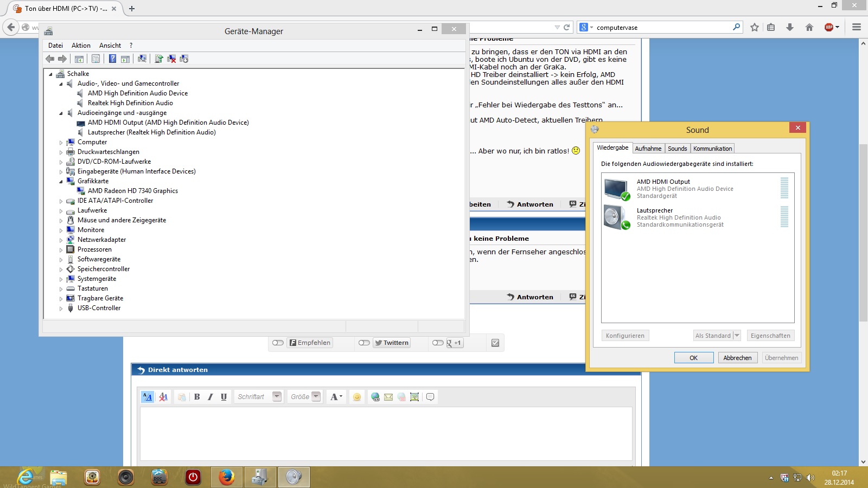Reload page in Firefox address bar
The width and height of the screenshot is (868, 488).
(x=567, y=27)
